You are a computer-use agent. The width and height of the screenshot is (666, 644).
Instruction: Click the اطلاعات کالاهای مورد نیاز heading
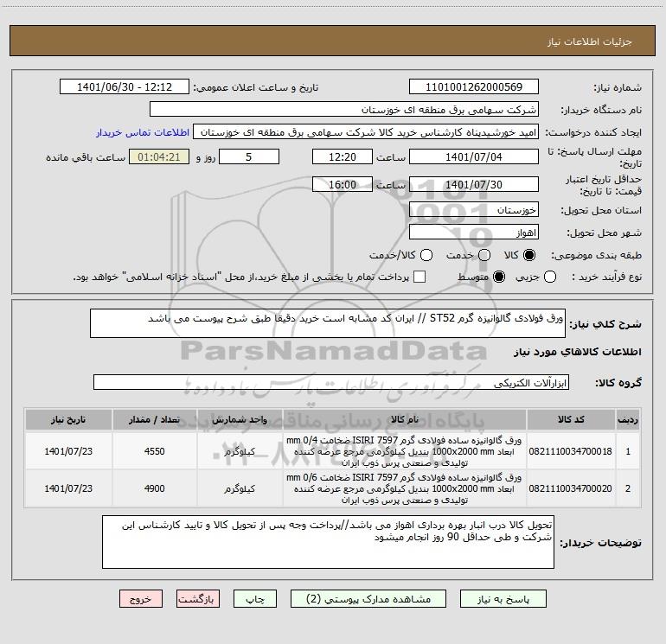pyautogui.click(x=577, y=352)
